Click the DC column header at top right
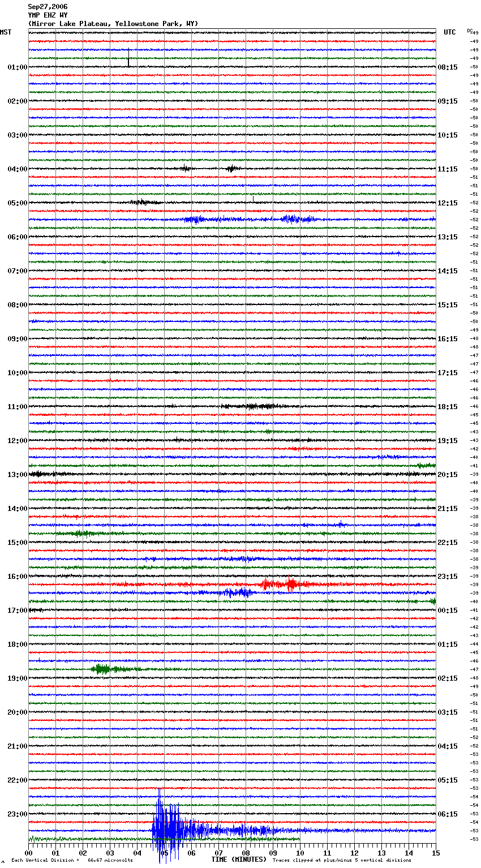 [x=470, y=31]
